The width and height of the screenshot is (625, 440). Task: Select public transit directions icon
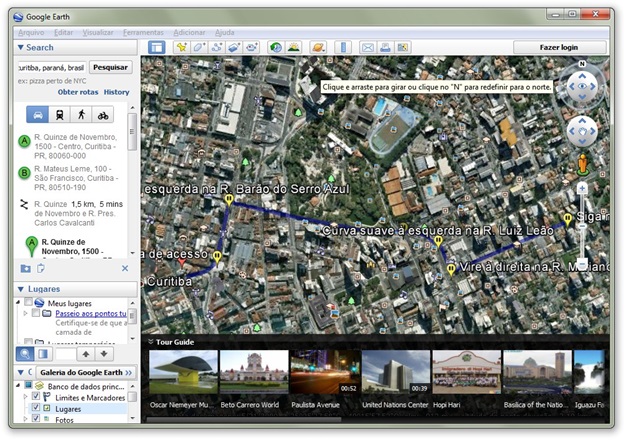(x=59, y=115)
